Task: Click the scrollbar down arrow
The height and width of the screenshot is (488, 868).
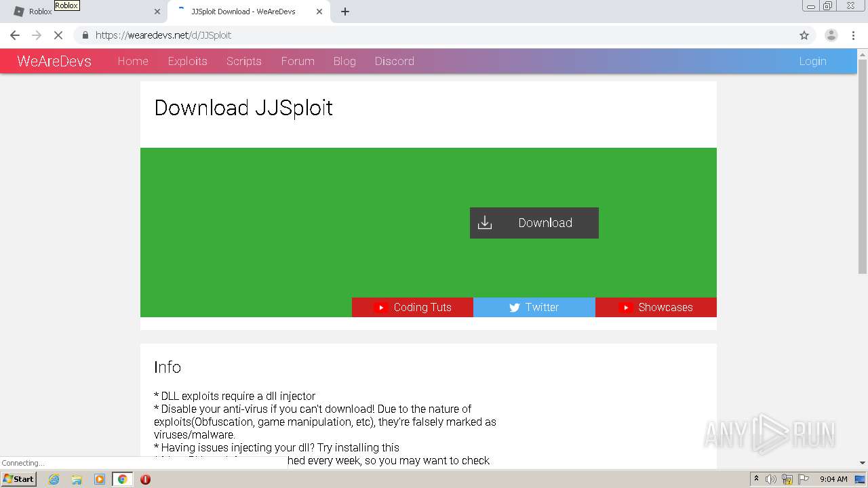Action: (863, 463)
